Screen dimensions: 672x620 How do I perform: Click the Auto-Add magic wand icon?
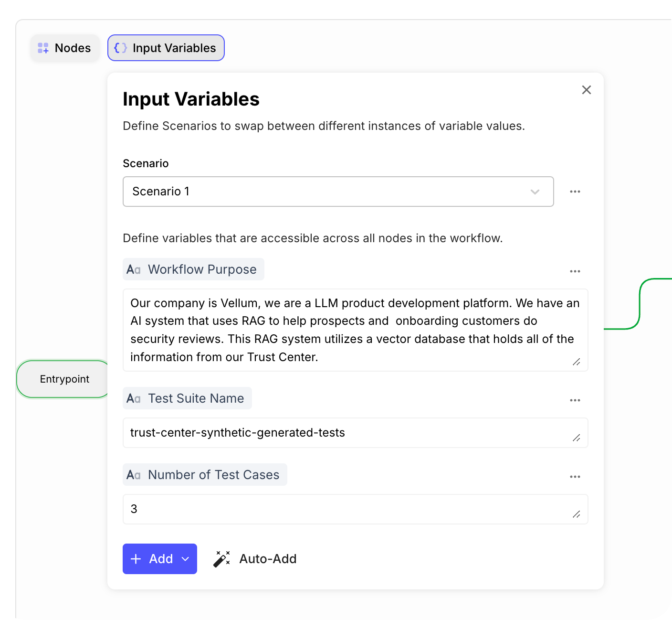click(x=221, y=559)
